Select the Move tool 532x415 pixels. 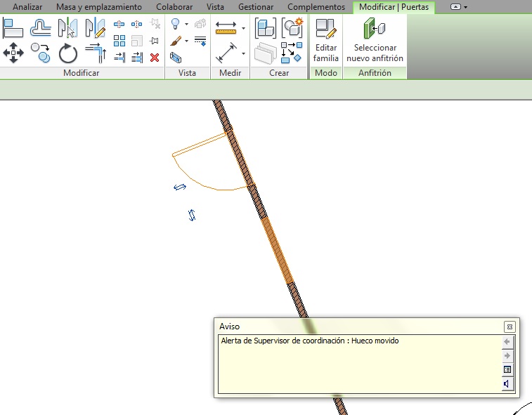point(13,53)
